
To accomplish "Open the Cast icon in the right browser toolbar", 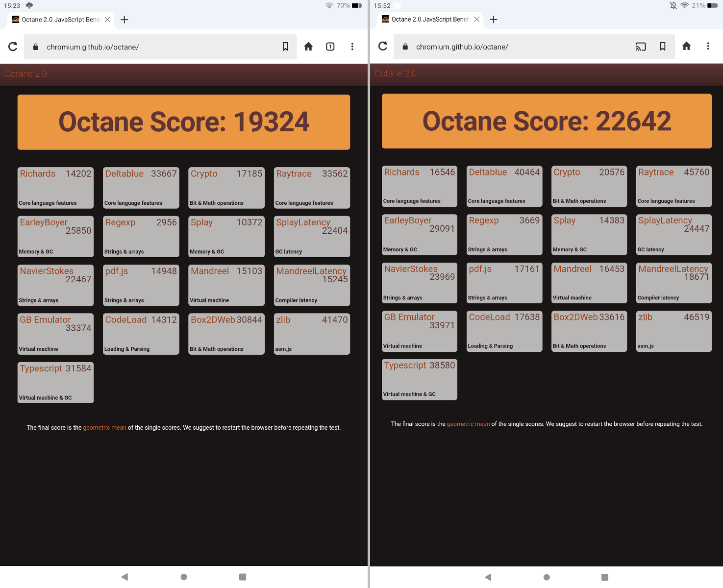I will [x=641, y=47].
